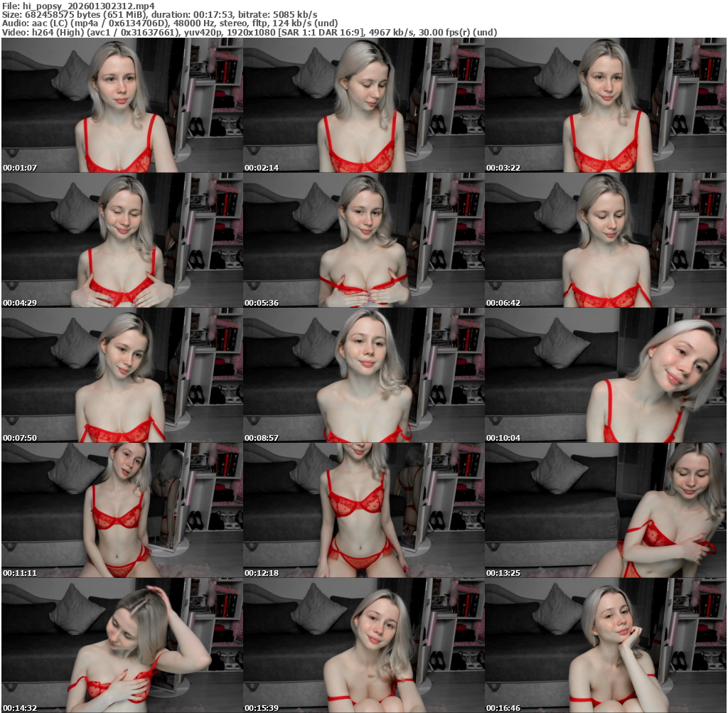Click the file name text hi_popsy_202601302312.mp4
The height and width of the screenshot is (713, 728).
[x=89, y=6]
